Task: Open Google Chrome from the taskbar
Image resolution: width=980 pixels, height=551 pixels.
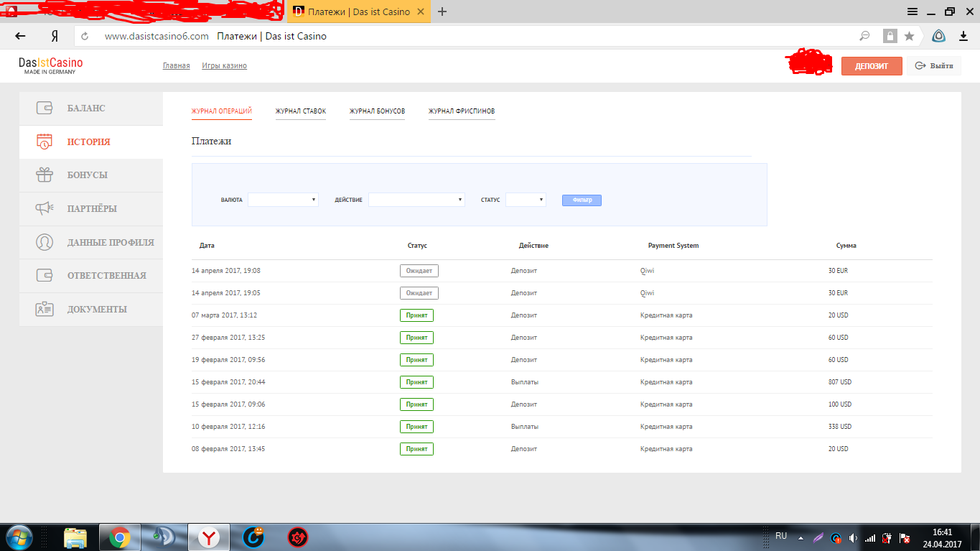Action: click(119, 537)
